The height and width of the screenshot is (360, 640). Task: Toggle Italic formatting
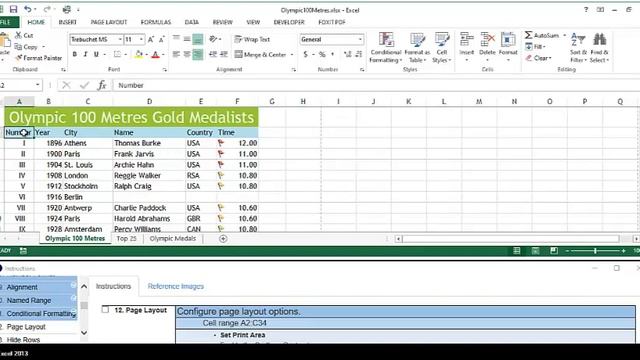pos(85,54)
